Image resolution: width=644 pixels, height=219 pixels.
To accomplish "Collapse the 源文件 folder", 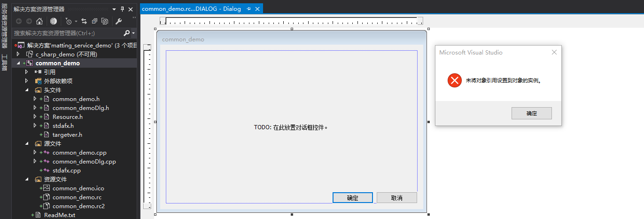I will (x=27, y=144).
